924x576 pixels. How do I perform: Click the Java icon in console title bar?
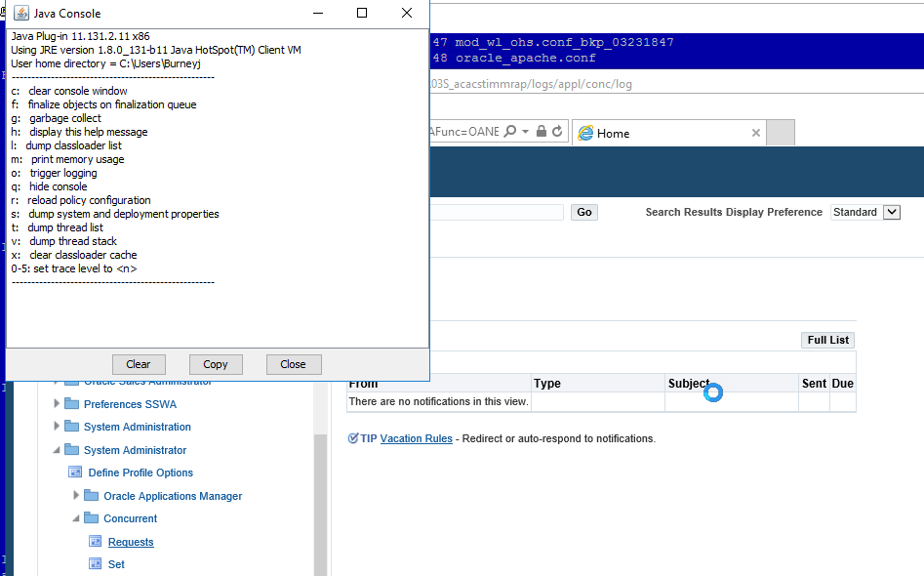(20, 13)
